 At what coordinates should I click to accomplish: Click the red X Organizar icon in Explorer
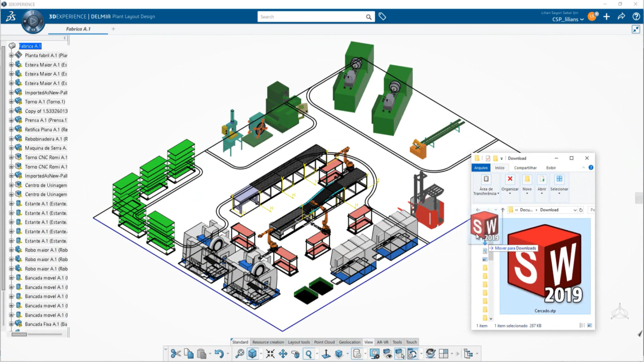coord(510,179)
